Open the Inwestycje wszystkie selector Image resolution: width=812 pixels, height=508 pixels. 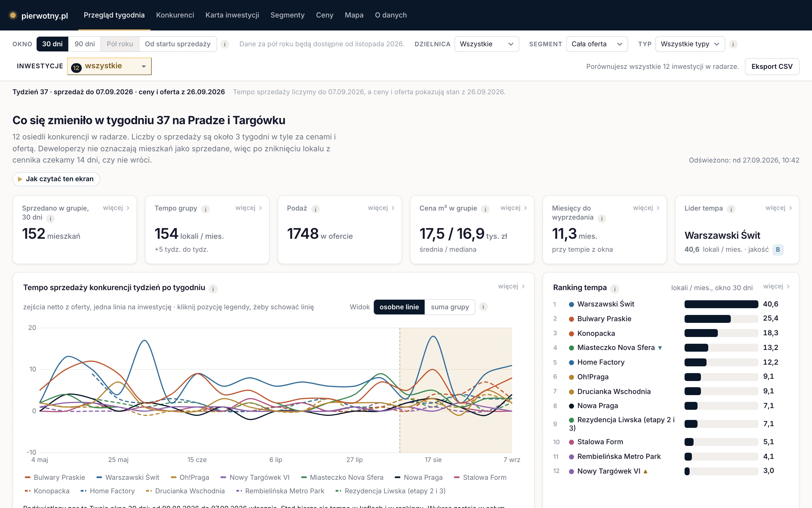[109, 66]
